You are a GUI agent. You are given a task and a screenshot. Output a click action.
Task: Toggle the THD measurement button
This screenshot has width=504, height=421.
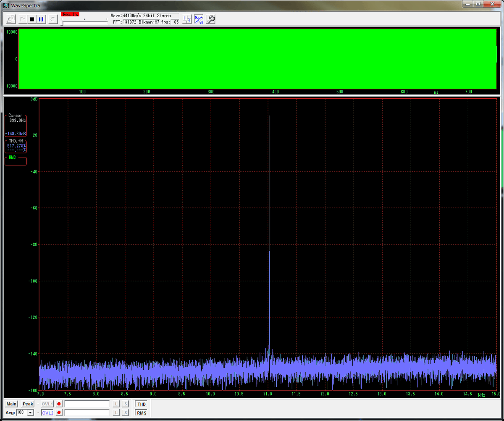(x=142, y=404)
